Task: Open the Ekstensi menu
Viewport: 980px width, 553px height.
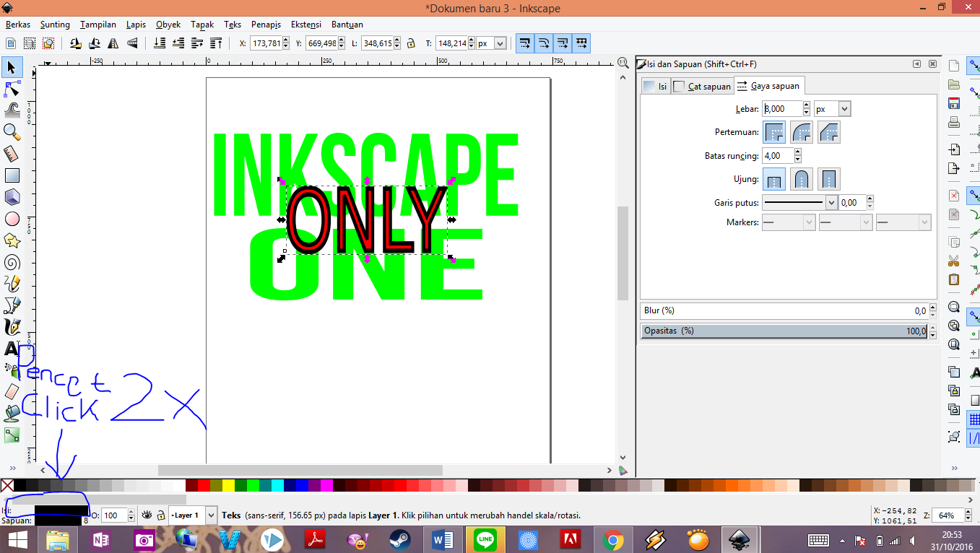Action: pos(305,24)
